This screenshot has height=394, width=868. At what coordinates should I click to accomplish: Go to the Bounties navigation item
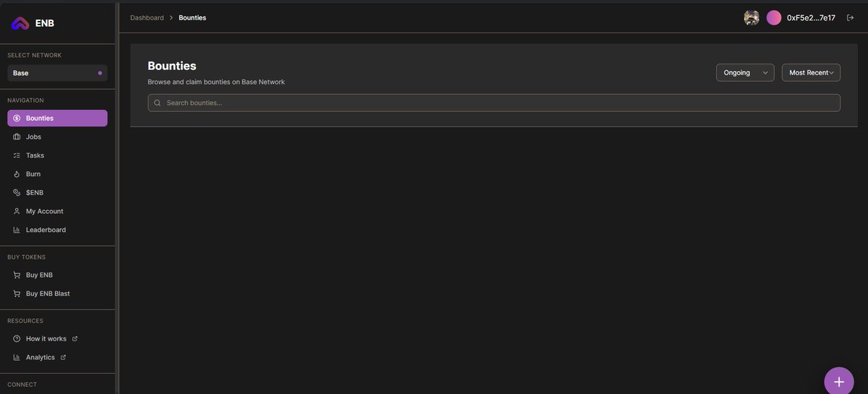tap(57, 118)
